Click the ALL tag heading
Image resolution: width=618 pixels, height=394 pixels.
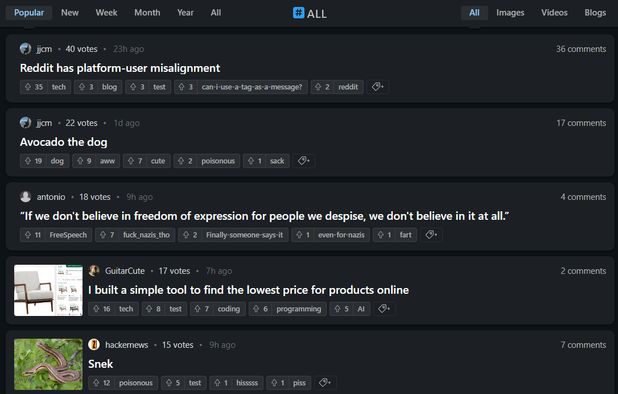click(x=316, y=14)
